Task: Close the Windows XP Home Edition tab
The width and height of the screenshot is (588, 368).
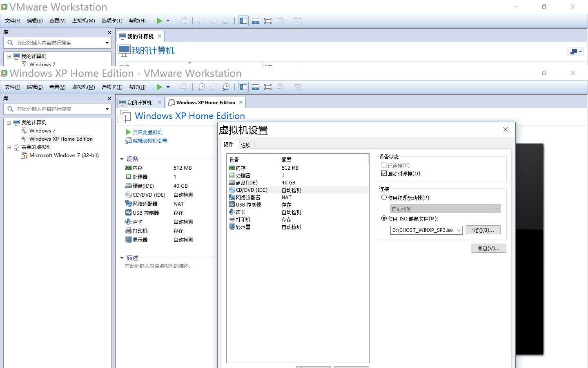Action: [x=241, y=102]
